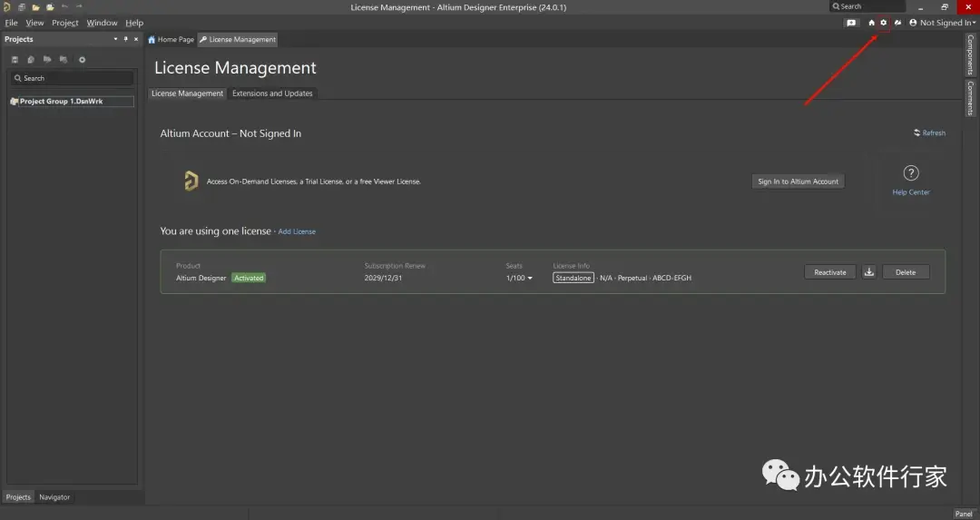Open the Help menu

[133, 23]
